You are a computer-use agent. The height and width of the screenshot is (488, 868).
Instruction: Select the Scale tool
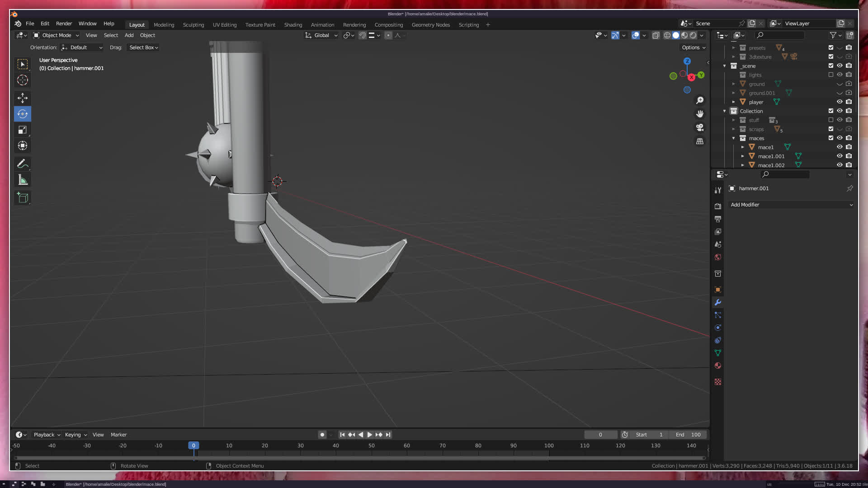coord(23,130)
